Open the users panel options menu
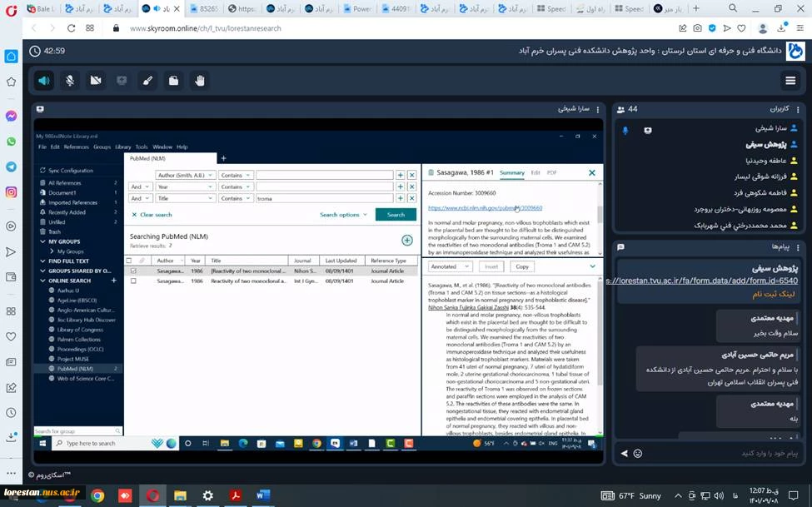This screenshot has width=812, height=507. 798,109
